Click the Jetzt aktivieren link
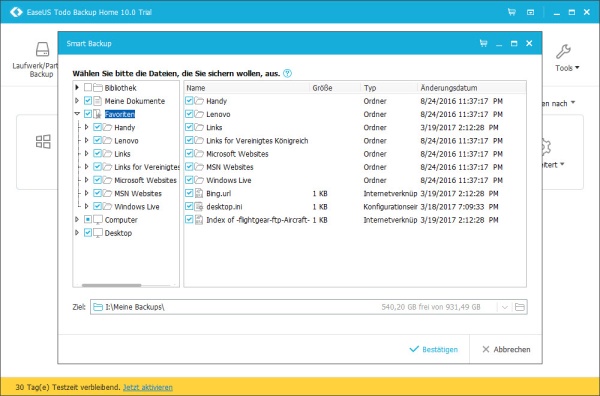The height and width of the screenshot is (396, 600). 148,387
